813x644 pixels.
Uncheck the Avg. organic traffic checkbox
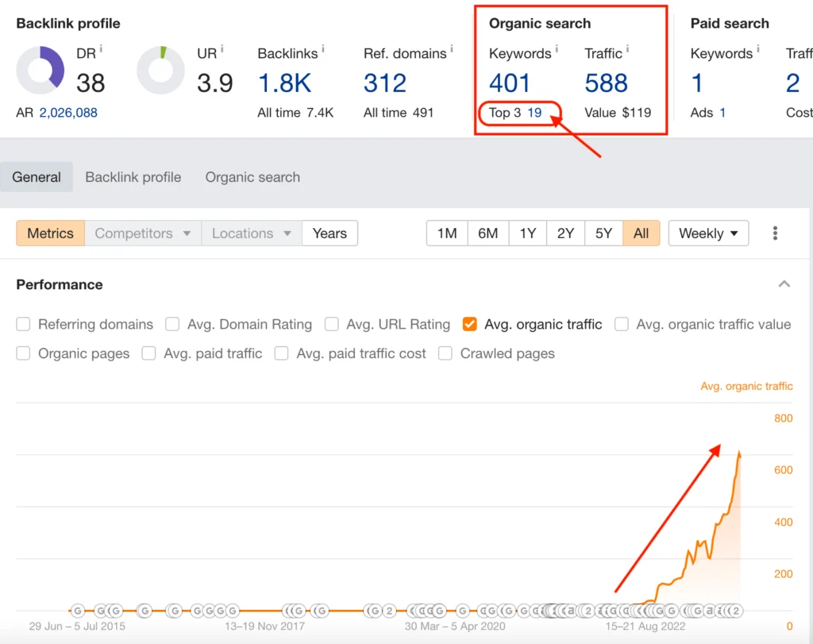(470, 325)
